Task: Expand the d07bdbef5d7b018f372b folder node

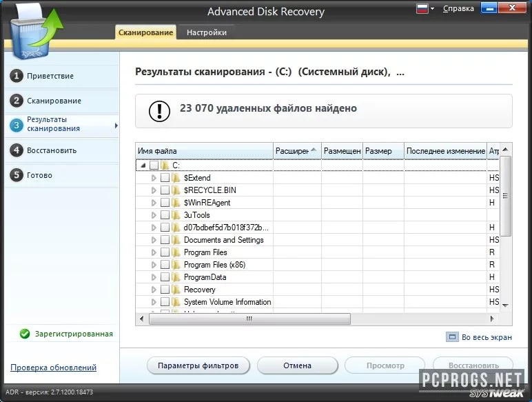Action: click(154, 228)
